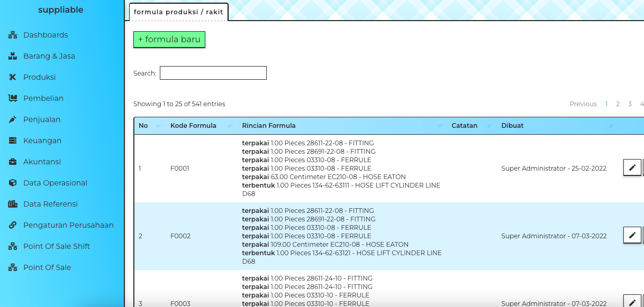Select the formula produksi / rakit tab
644x307 pixels.
178,12
